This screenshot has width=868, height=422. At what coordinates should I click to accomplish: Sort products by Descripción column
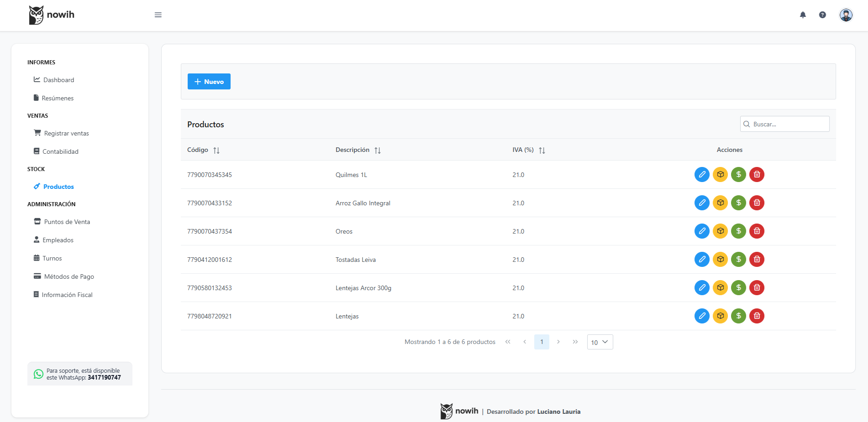coord(378,150)
